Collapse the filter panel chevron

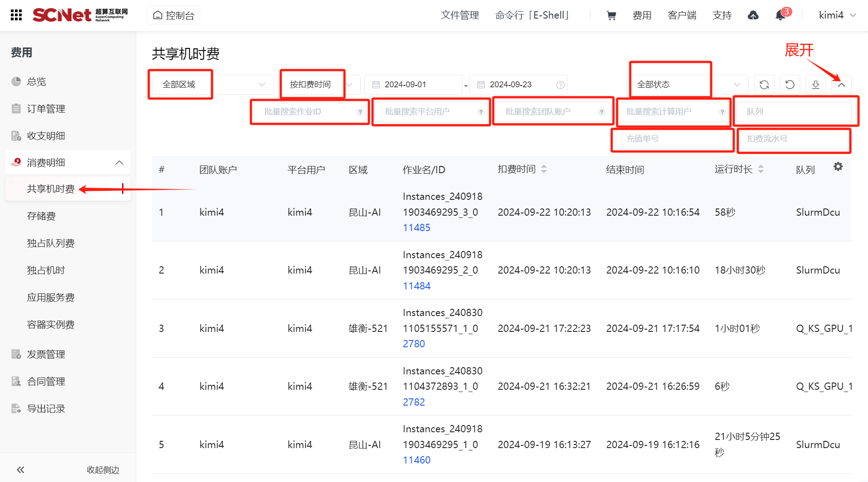[x=841, y=85]
